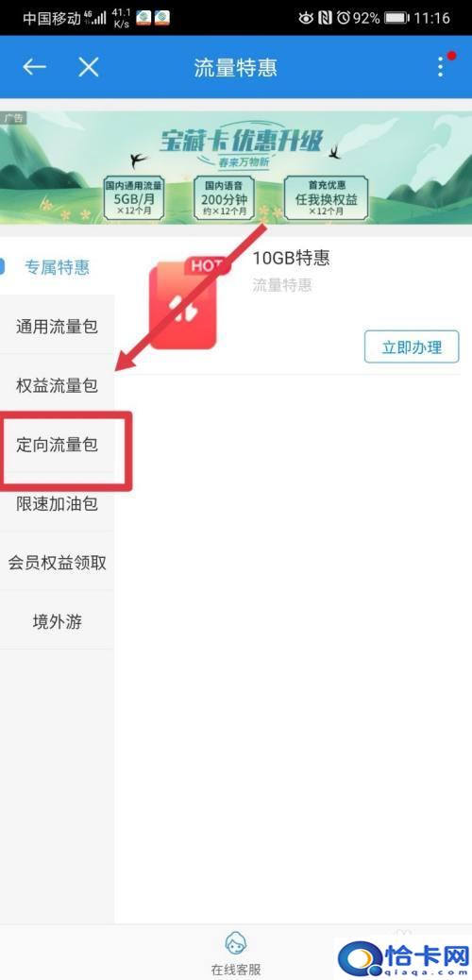Image resolution: width=472 pixels, height=980 pixels.
Task: Tap the back arrow icon
Action: click(34, 67)
